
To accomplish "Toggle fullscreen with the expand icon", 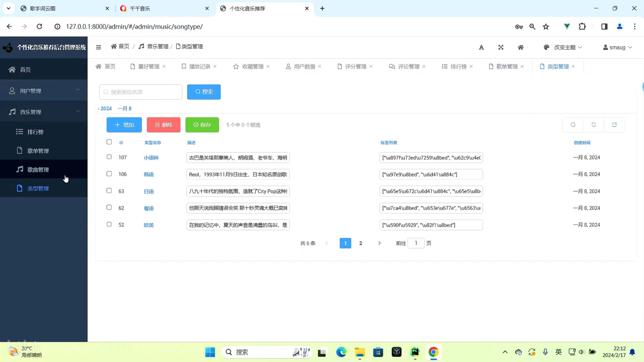I will pos(501,47).
